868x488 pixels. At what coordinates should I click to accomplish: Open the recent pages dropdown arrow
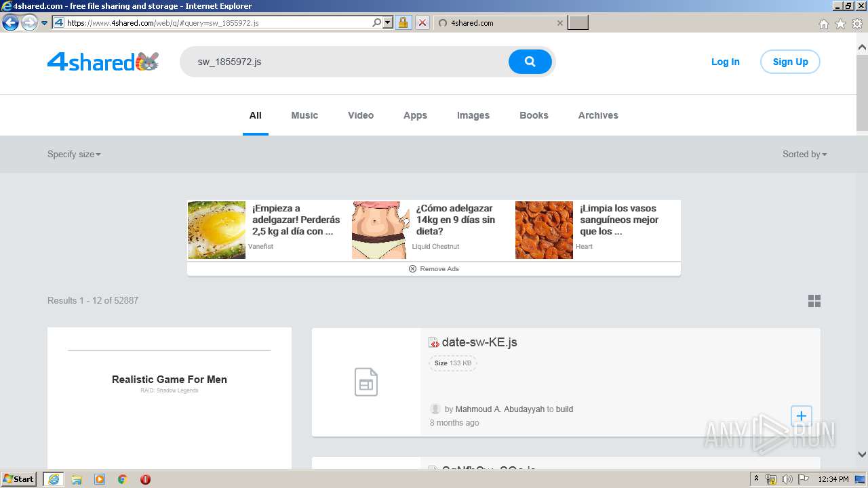(x=45, y=23)
